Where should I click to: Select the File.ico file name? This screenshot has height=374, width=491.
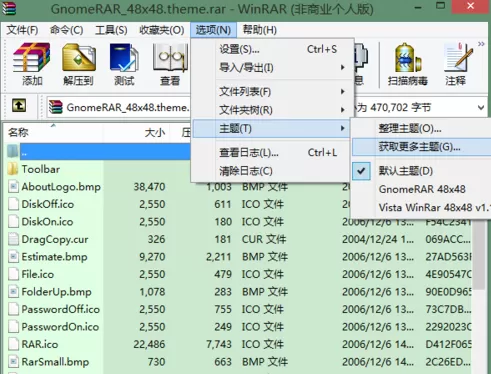tap(37, 274)
